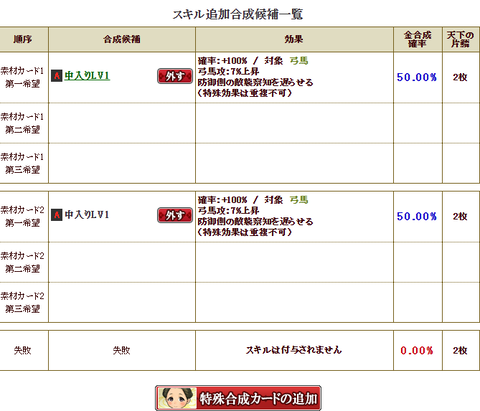The width and height of the screenshot is (480, 411).
Task: Click the スキル追加合成候補一覧 page title
Action: (x=238, y=14)
